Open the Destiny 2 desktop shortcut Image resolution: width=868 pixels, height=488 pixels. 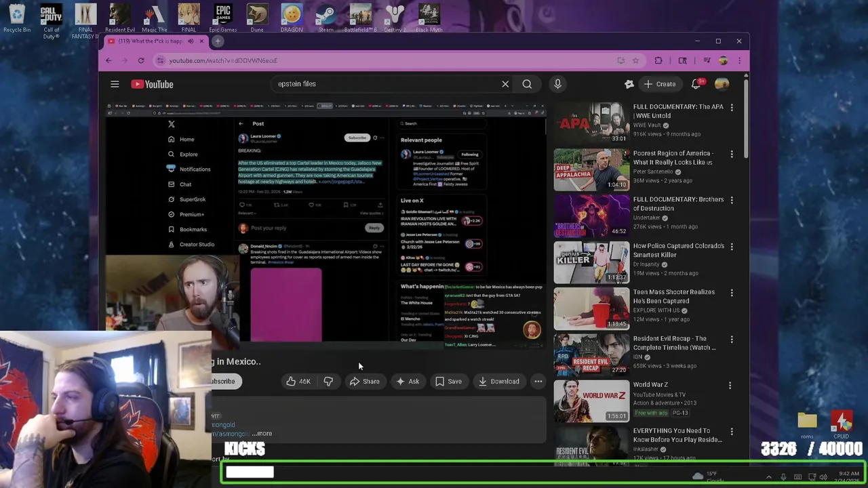(395, 18)
